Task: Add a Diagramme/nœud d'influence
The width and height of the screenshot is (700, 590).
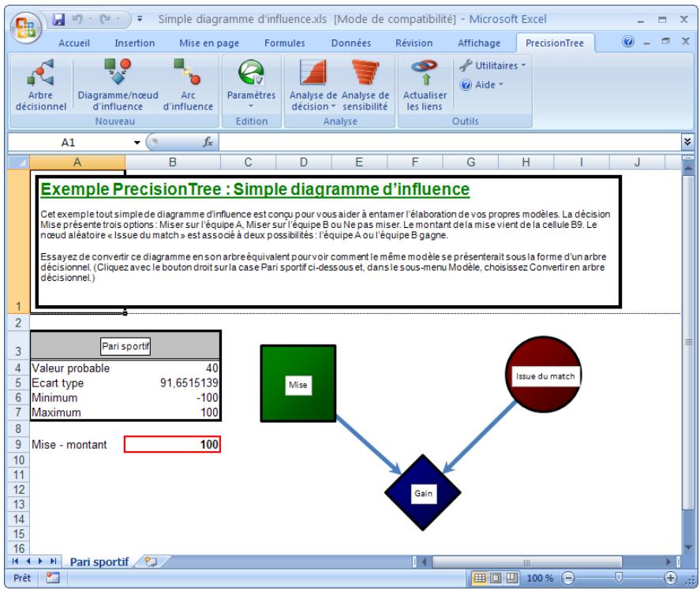Action: coord(118,85)
